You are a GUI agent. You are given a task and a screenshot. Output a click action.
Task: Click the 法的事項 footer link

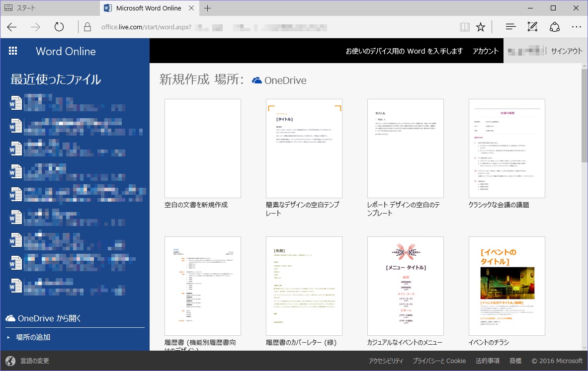(488, 361)
